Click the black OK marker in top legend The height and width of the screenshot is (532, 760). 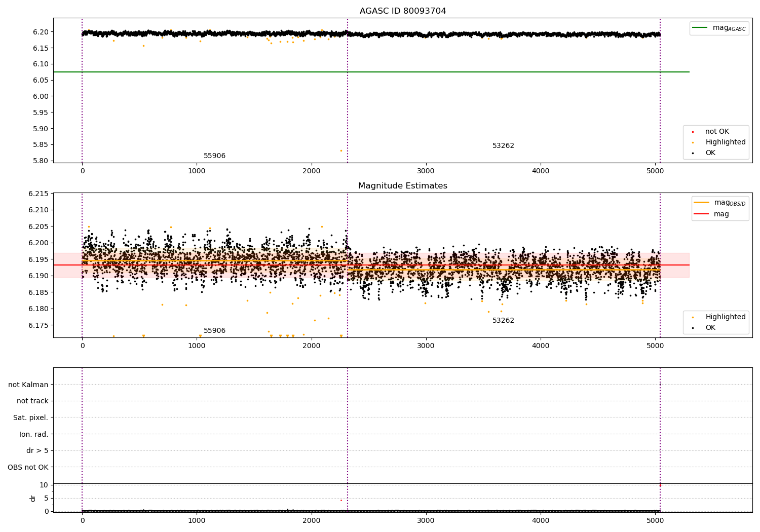click(693, 153)
